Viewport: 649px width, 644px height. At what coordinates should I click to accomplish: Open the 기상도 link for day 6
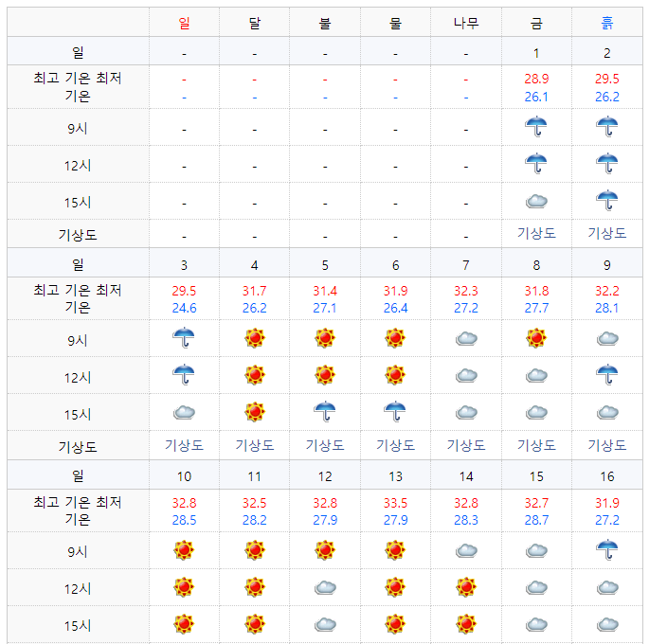tap(395, 445)
